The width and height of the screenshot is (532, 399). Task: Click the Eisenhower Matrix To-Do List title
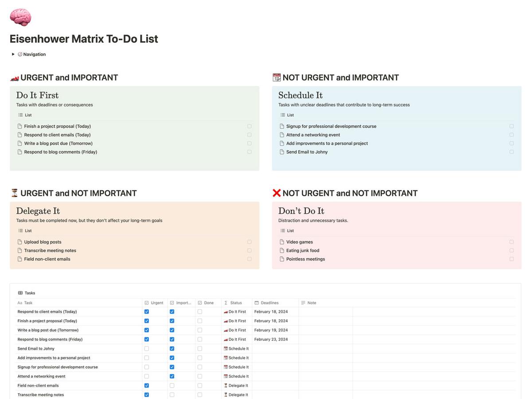83,39
